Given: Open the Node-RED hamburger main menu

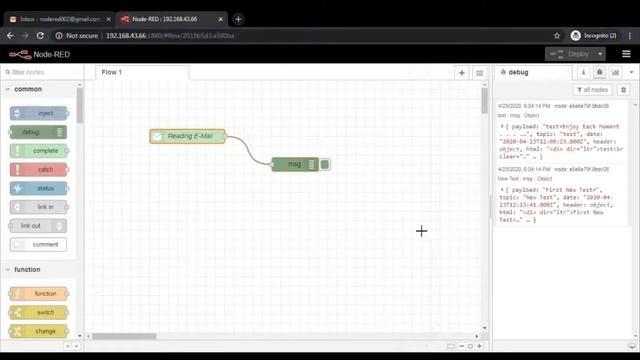Looking at the screenshot, I should click(x=626, y=54).
